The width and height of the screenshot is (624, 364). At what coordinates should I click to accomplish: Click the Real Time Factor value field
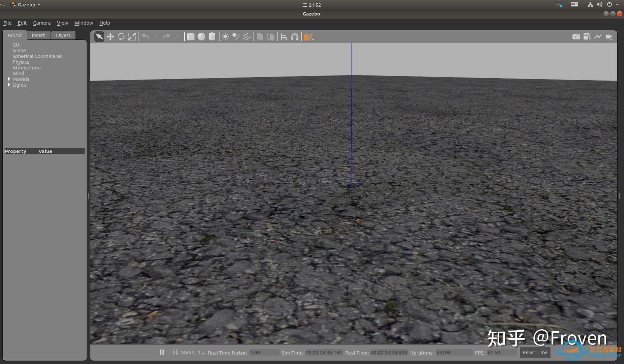pyautogui.click(x=264, y=353)
